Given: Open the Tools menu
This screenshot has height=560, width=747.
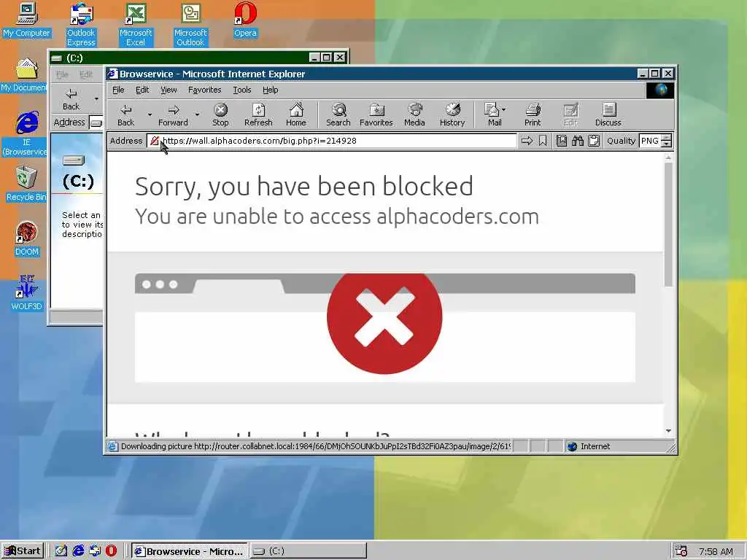Looking at the screenshot, I should pos(242,90).
